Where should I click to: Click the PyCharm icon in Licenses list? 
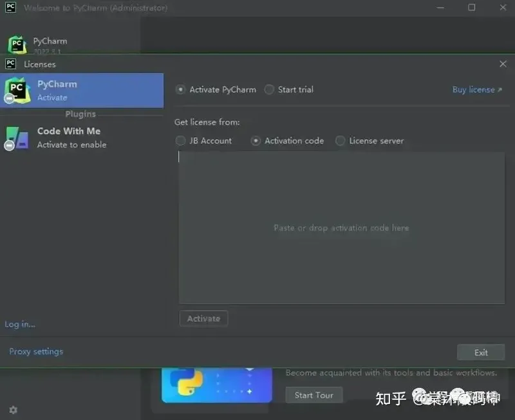(x=17, y=90)
